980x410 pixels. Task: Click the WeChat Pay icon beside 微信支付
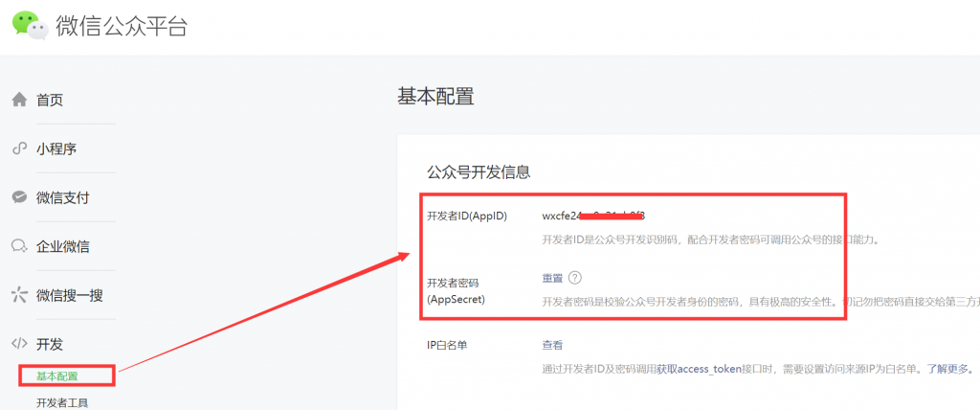click(x=20, y=197)
